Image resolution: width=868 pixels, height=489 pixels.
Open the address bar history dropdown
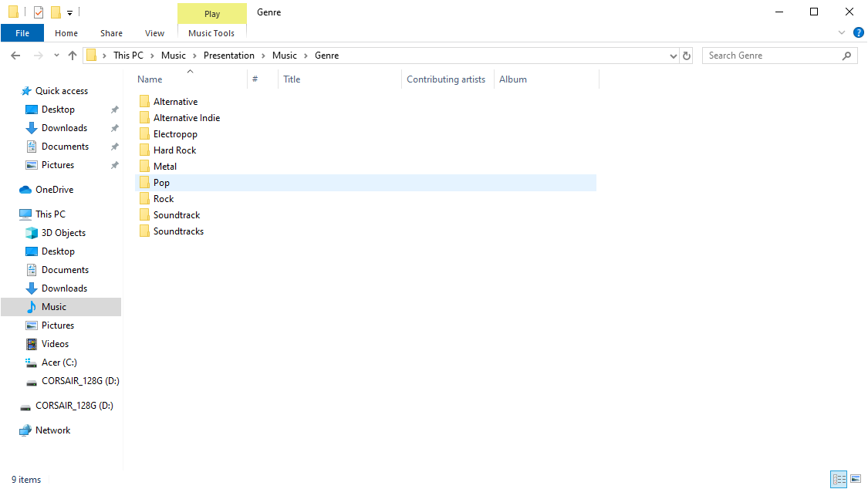[673, 56]
